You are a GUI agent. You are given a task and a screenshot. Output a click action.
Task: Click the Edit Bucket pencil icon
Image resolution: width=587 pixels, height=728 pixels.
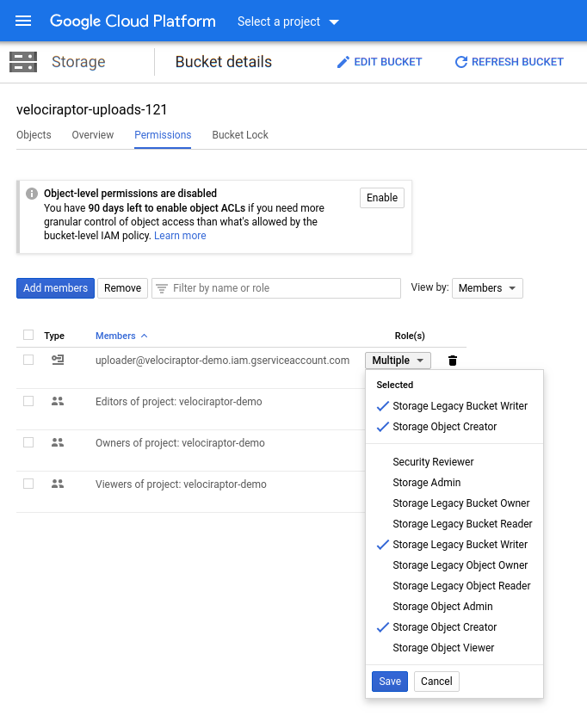pos(343,62)
